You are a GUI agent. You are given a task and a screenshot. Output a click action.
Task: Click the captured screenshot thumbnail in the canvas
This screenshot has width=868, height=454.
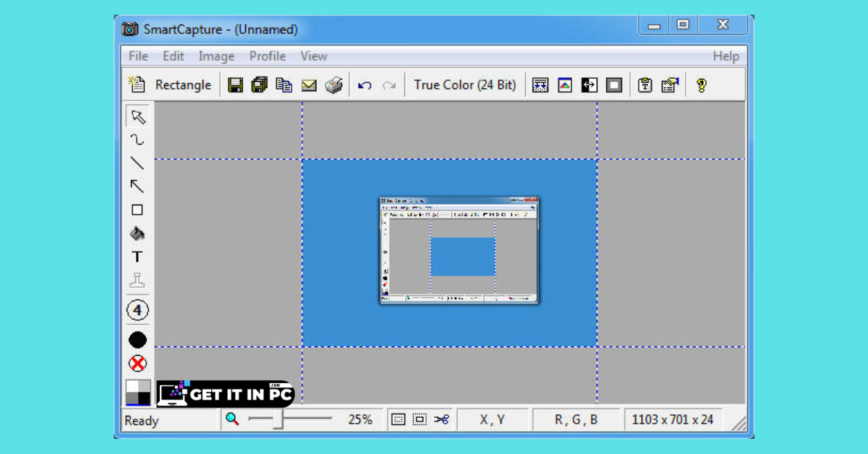pos(459,250)
